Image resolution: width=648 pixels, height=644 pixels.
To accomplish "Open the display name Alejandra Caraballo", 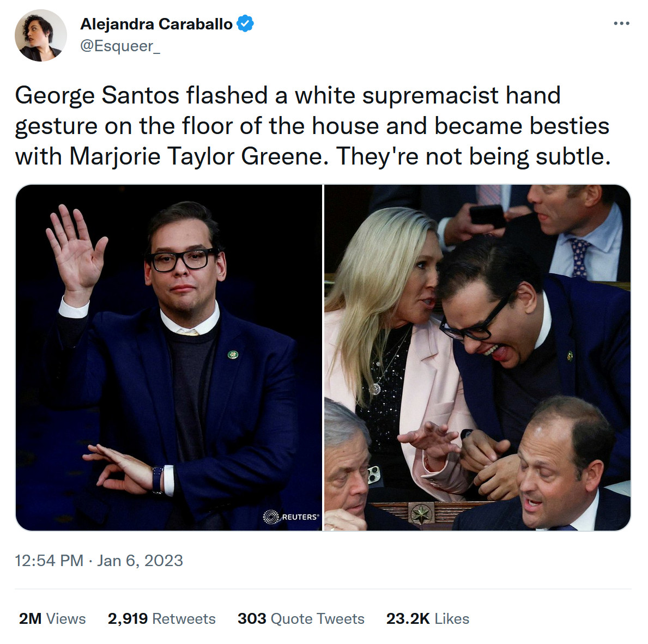I will (x=156, y=24).
